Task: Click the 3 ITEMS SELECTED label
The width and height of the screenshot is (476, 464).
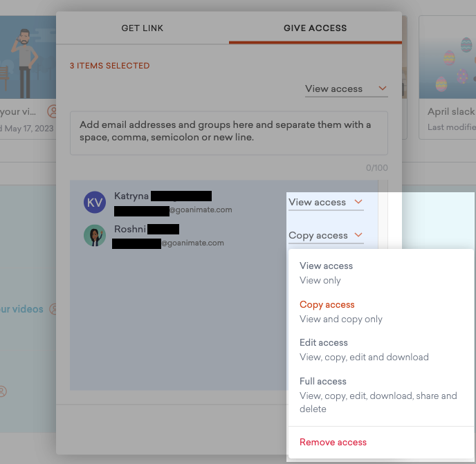Action: coord(109,66)
